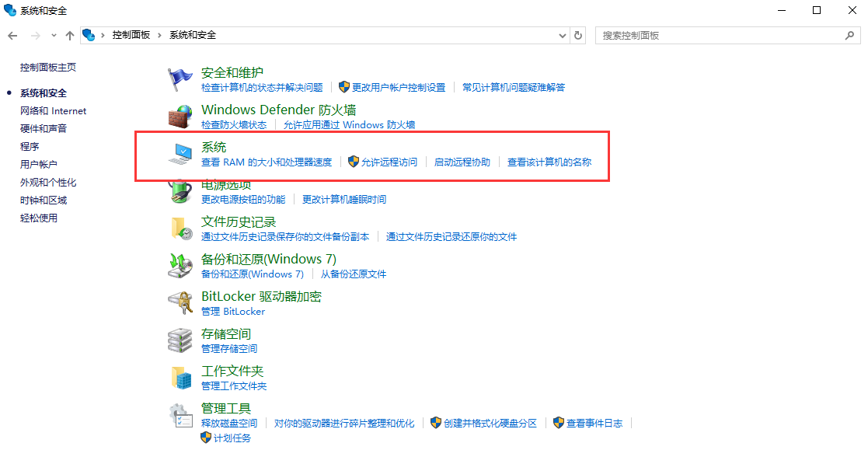Select 控制面板 in the breadcrumb path
Screen dimensions: 868x457
[131, 35]
